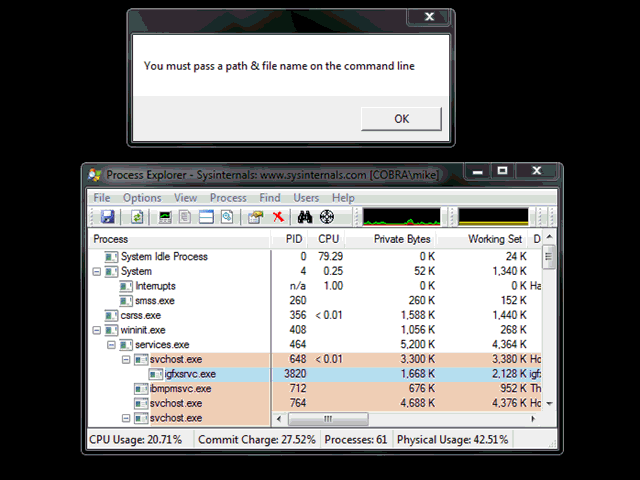
Task: Open System Information graph icon
Action: [x=165, y=217]
